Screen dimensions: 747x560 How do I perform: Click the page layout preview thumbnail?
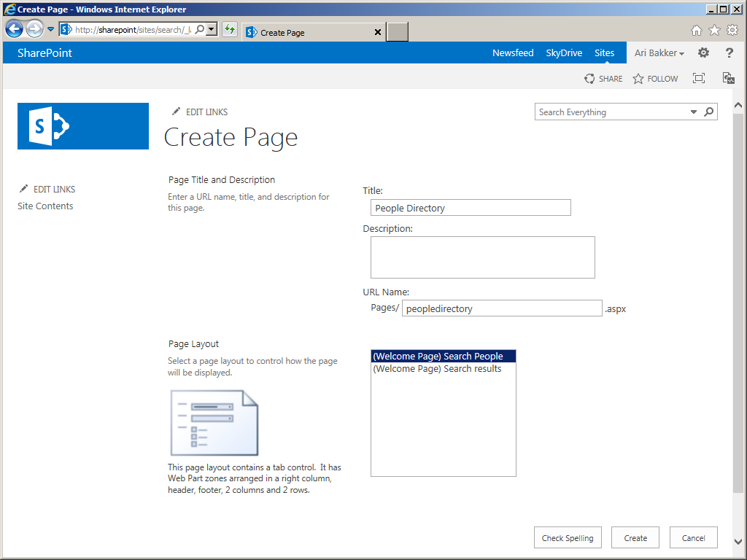pyautogui.click(x=214, y=423)
